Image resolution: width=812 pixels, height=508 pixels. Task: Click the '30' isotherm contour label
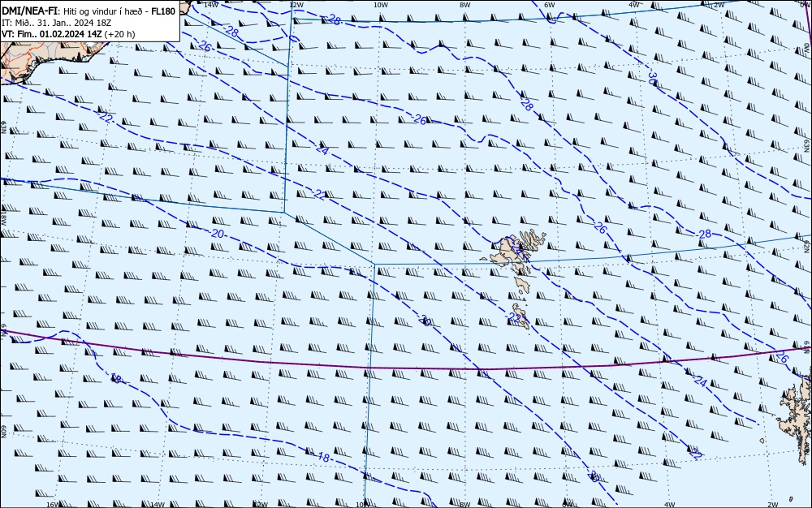click(x=653, y=79)
